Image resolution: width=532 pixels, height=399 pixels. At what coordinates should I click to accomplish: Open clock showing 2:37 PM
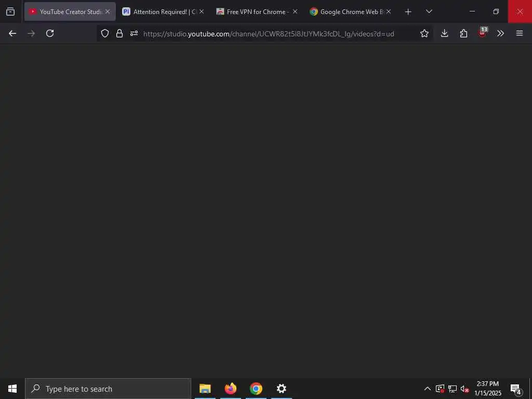coord(488,389)
